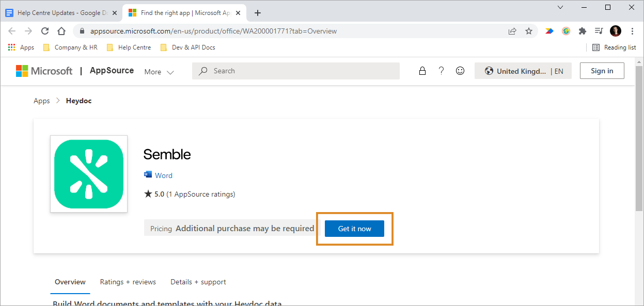Screen dimensions: 644x306
Task: Click the Sign in button
Action: pyautogui.click(x=602, y=71)
